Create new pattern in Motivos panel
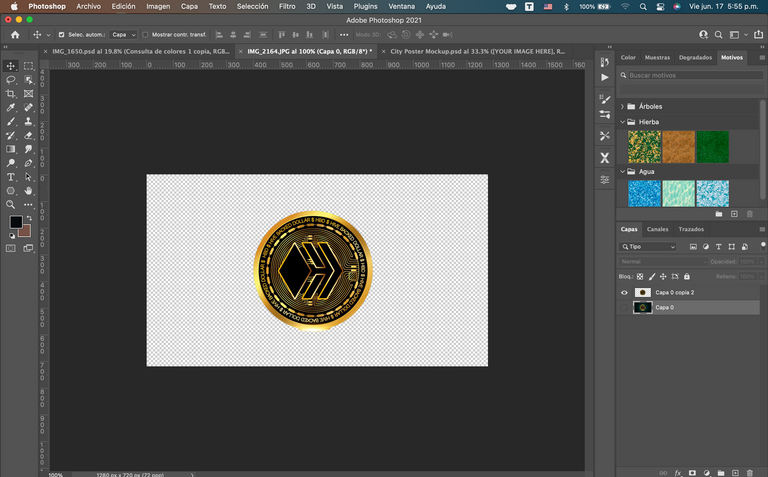The image size is (768, 477). click(x=734, y=214)
